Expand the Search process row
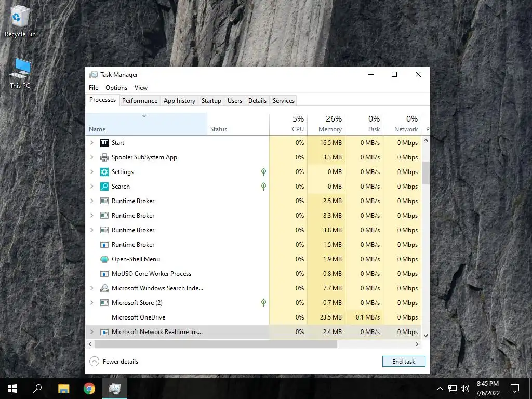Viewport: 532px width, 399px height. point(91,187)
